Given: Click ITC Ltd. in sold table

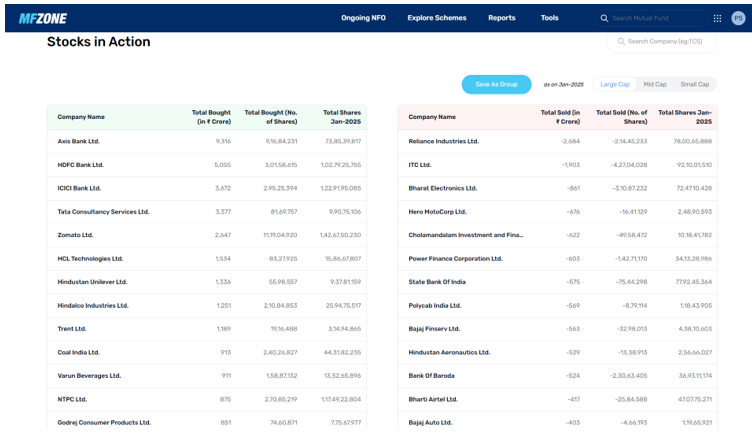Looking at the screenshot, I should point(420,165).
